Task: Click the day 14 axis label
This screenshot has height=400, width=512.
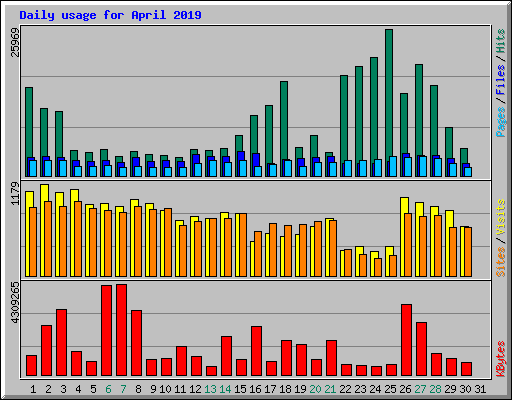Action: (x=225, y=389)
